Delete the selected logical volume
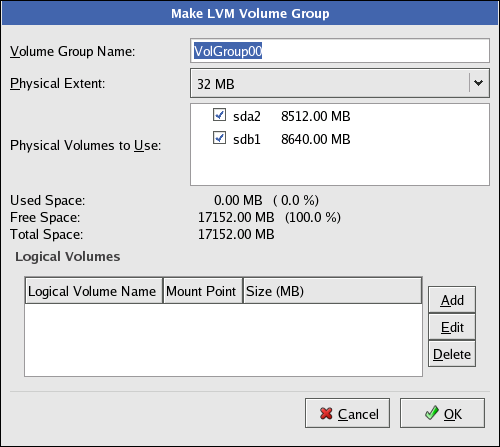500x447 pixels. 452,354
